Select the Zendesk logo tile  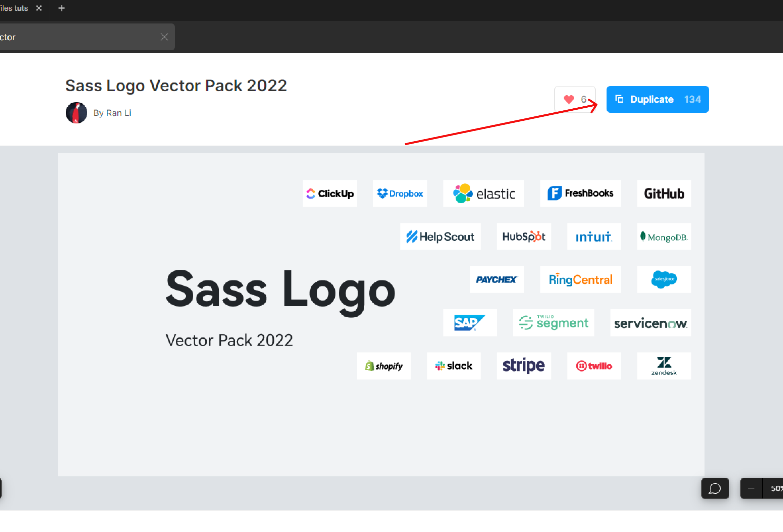664,366
